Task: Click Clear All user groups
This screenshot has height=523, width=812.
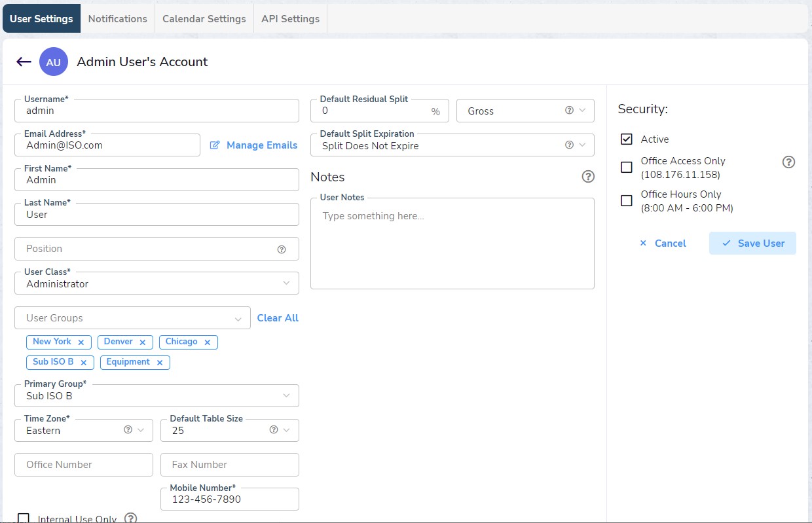Action: [x=278, y=318]
